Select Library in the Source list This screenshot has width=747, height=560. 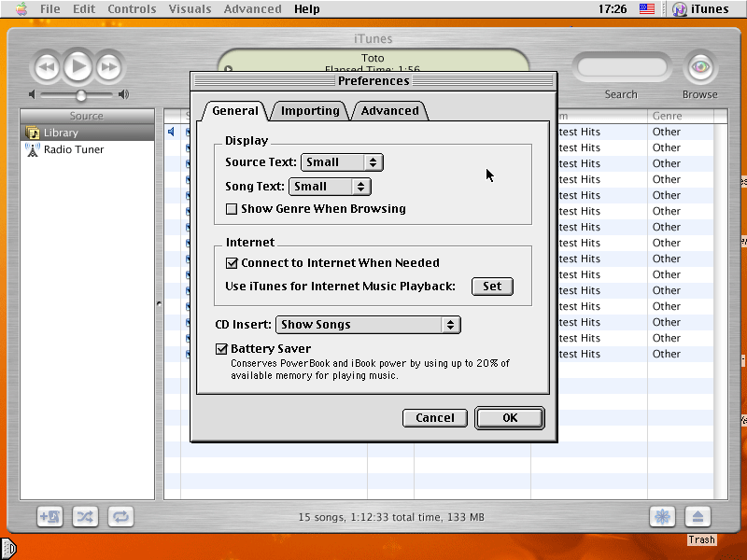click(x=87, y=133)
